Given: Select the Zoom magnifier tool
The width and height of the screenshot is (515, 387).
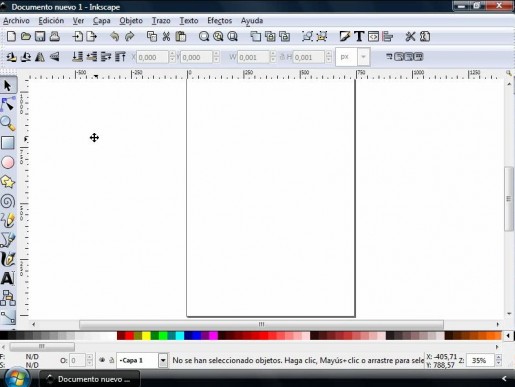Looking at the screenshot, I should click(8, 123).
